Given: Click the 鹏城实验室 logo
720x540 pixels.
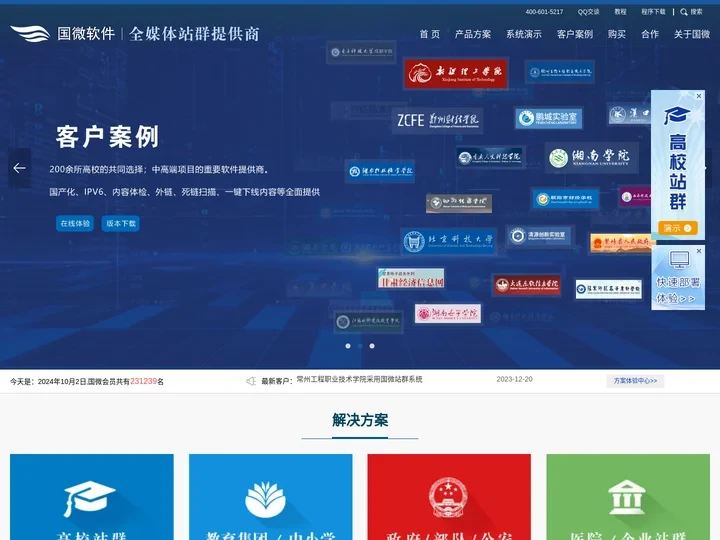Looking at the screenshot, I should 549,118.
